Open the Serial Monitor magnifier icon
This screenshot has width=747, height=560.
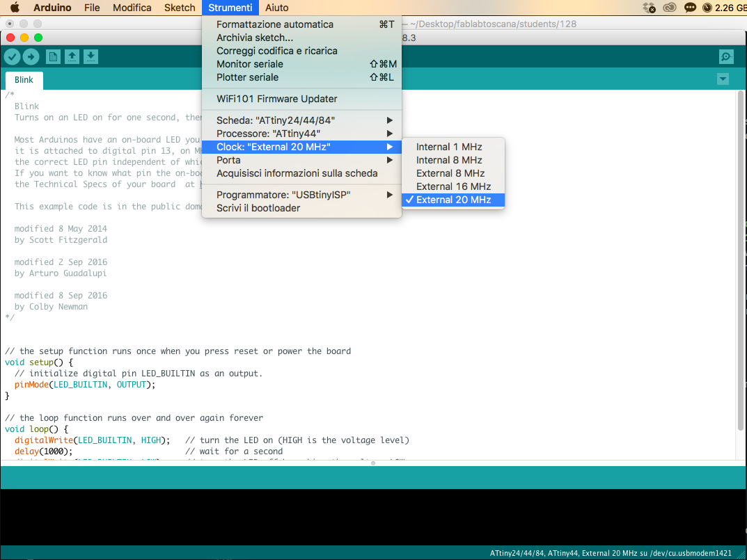point(726,56)
